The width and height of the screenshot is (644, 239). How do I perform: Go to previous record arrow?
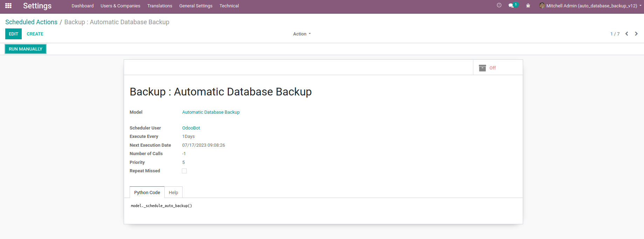click(x=627, y=34)
